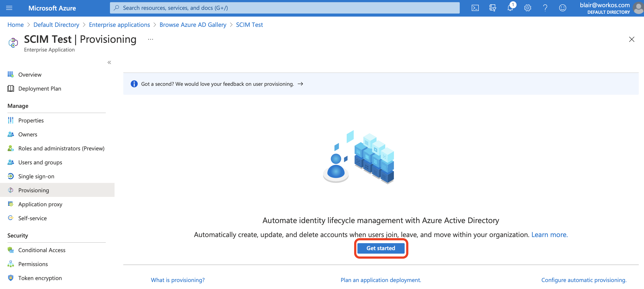View notifications bell icon

(x=510, y=8)
